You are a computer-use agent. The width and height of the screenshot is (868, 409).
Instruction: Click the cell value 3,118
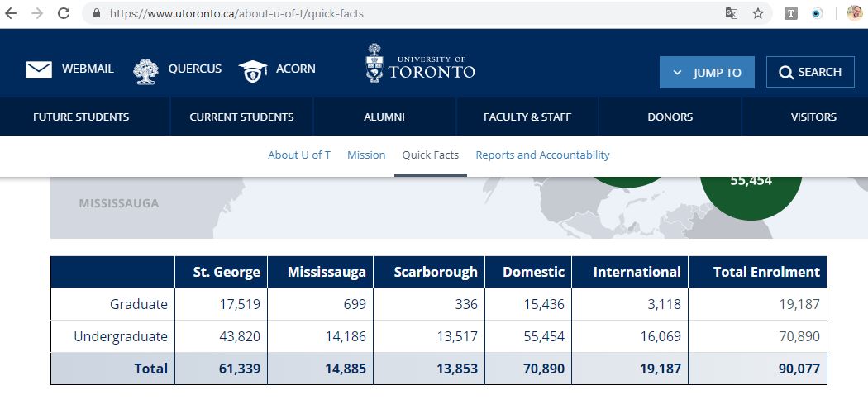[x=663, y=304]
